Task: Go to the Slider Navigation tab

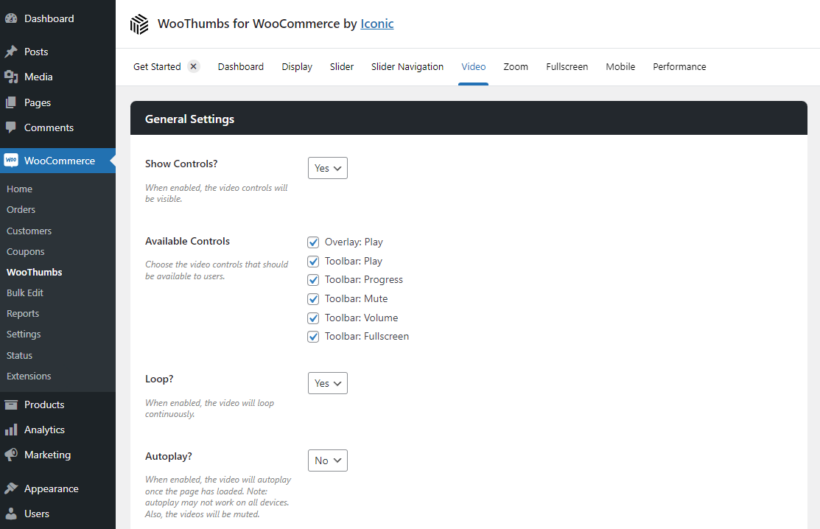Action: coord(407,67)
